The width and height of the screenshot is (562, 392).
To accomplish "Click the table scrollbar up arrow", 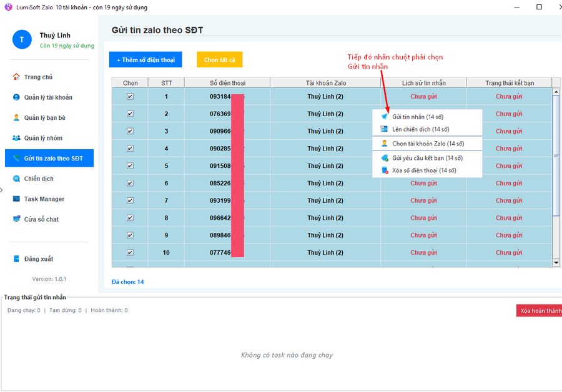I will coord(556,92).
